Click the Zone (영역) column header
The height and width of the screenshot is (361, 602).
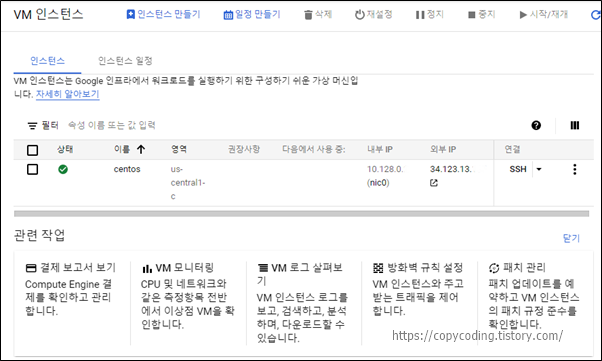(179, 149)
